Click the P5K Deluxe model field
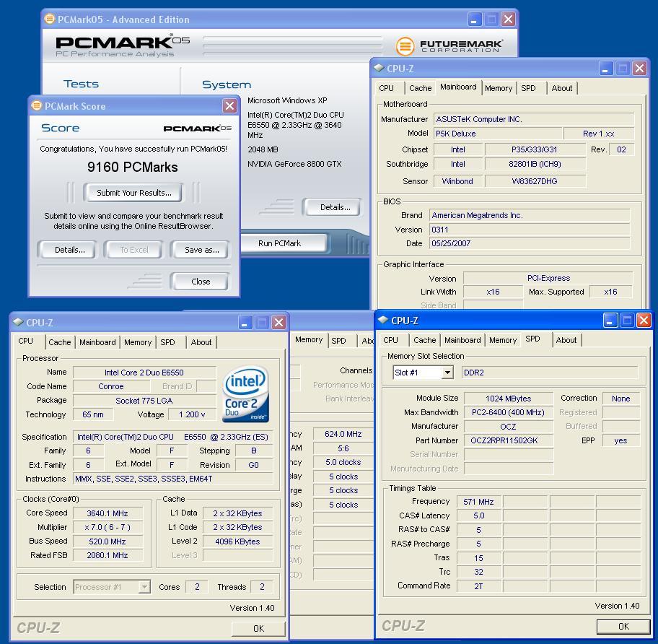 pyautogui.click(x=498, y=134)
